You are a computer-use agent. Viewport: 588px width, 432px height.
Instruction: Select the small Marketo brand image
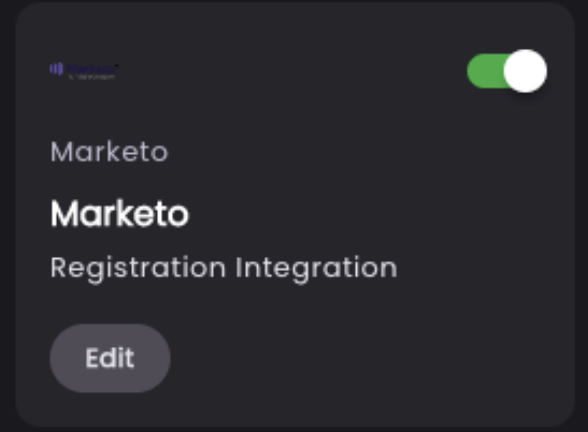click(x=84, y=70)
